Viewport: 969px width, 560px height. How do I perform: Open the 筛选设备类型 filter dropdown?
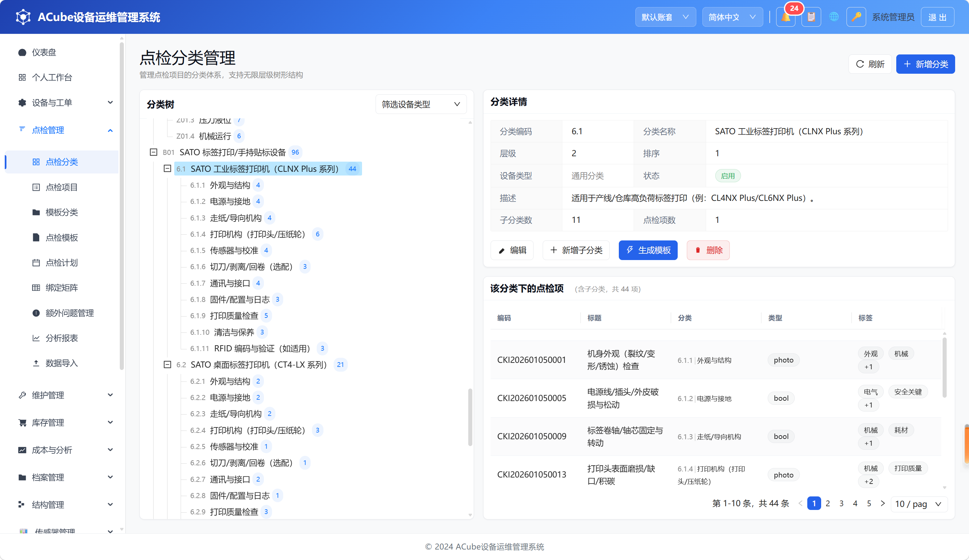point(421,104)
